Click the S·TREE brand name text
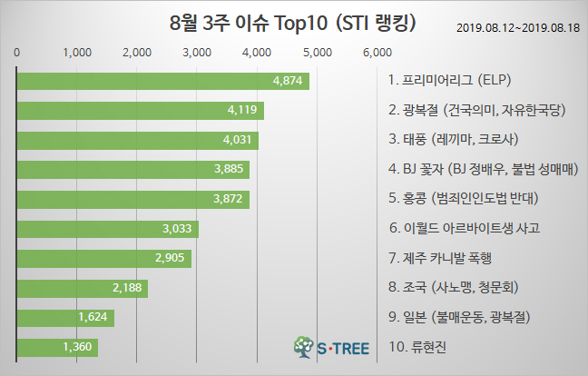This screenshot has height=376, width=588. point(343,349)
